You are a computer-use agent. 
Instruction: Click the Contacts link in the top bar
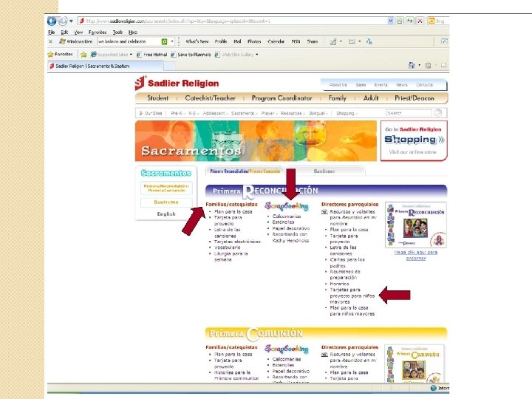[x=424, y=85]
